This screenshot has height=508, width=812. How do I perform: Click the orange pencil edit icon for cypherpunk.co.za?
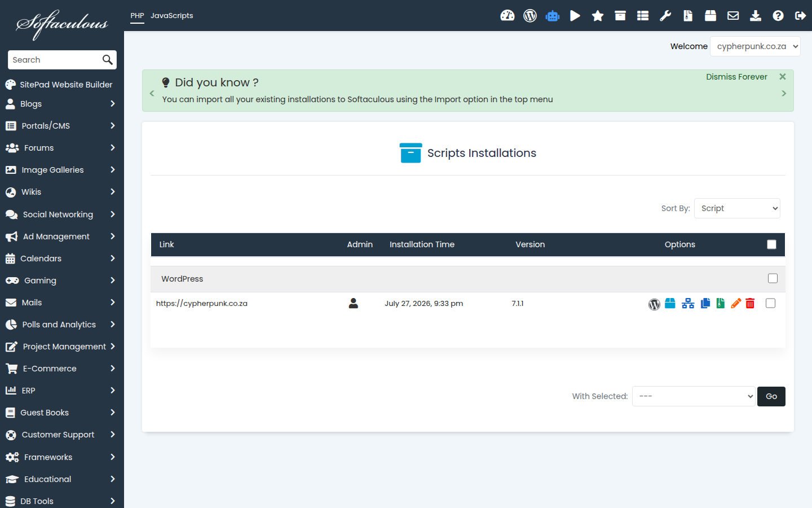[x=736, y=304]
